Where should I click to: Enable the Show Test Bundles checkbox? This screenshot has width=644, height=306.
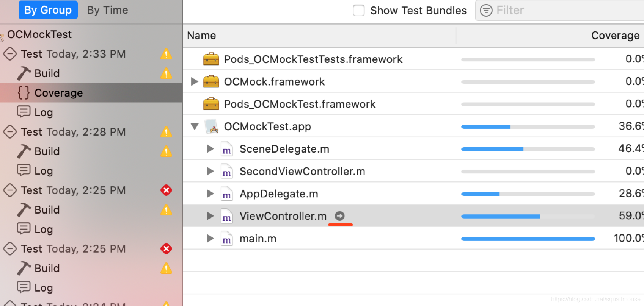coord(358,10)
